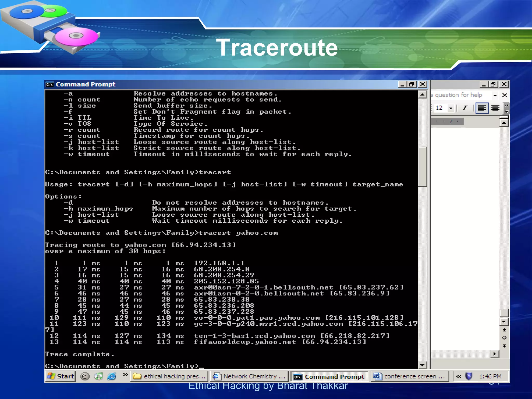Click Command Prompt title bar icon
The image size is (532, 399).
point(50,84)
